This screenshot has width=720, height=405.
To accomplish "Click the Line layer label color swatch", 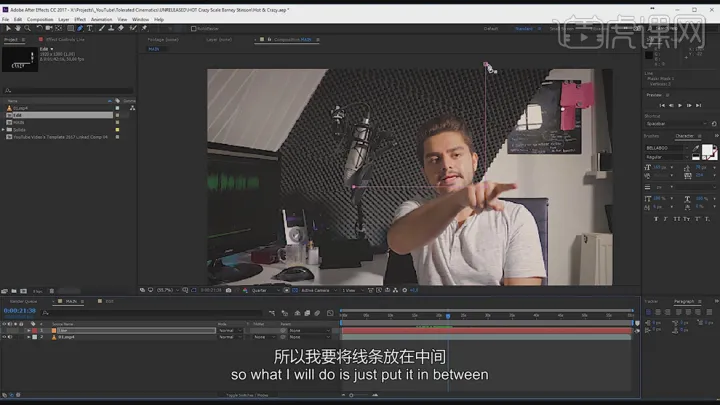I will coord(34,331).
